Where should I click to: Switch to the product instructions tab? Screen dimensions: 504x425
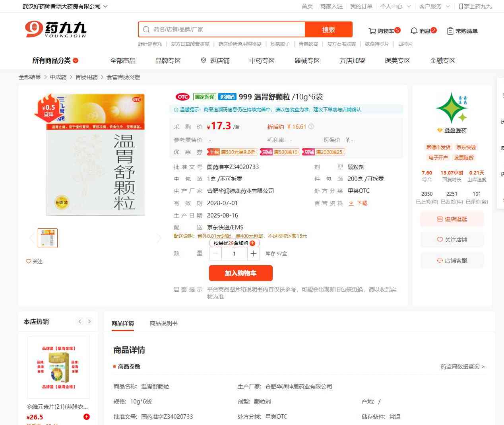coord(164,323)
